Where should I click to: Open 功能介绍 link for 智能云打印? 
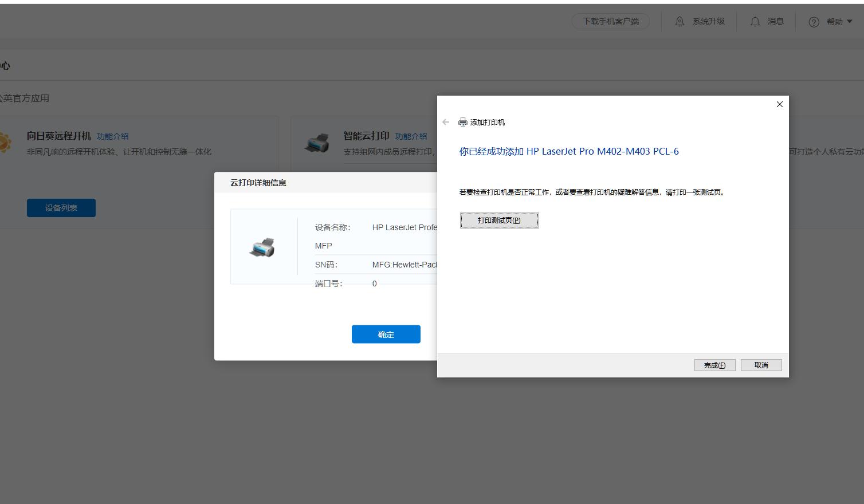[x=411, y=136]
